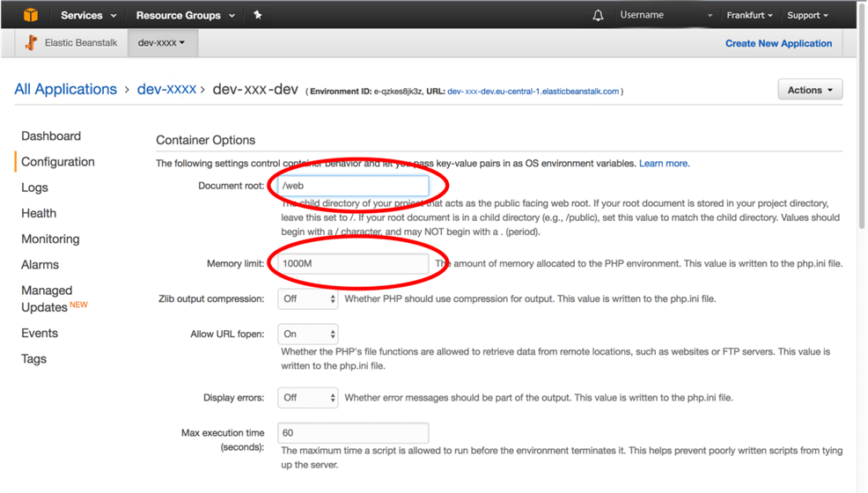The width and height of the screenshot is (868, 493).
Task: Change Display errors dropdown
Action: [307, 398]
